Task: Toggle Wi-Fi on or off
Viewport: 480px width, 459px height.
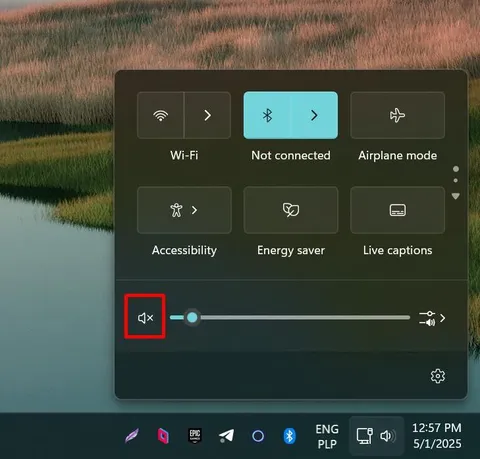Action: (x=160, y=115)
